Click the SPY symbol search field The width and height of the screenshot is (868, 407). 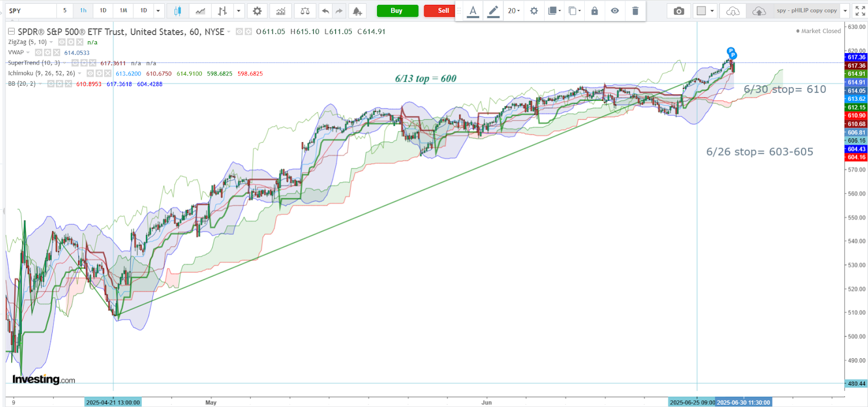pyautogui.click(x=31, y=11)
